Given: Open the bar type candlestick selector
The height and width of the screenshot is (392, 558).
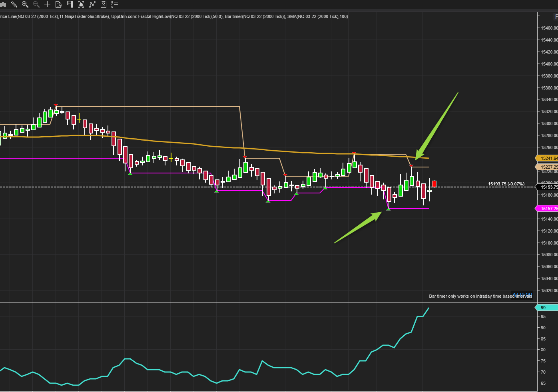Looking at the screenshot, I should (2, 4).
